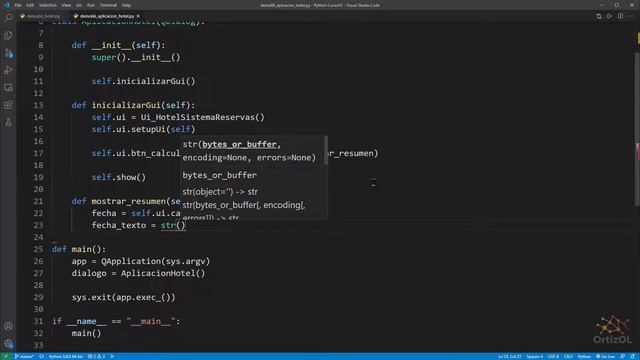Viewport: 640px width, 360px height.
Task: Open the Testing flask icon
Action: click(x=8, y=122)
